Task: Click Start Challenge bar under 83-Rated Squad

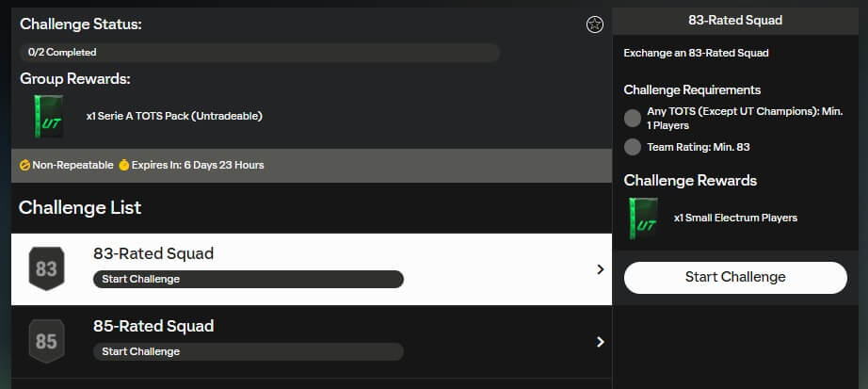Action: coord(248,279)
